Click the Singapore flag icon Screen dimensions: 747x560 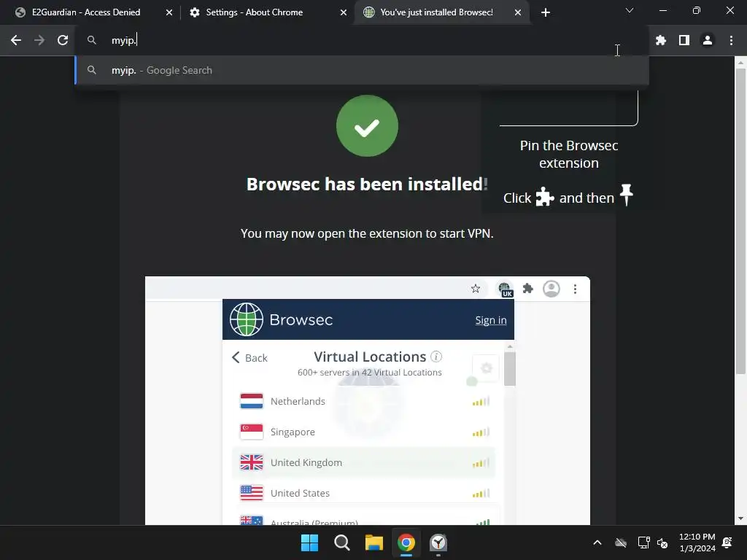[252, 432]
